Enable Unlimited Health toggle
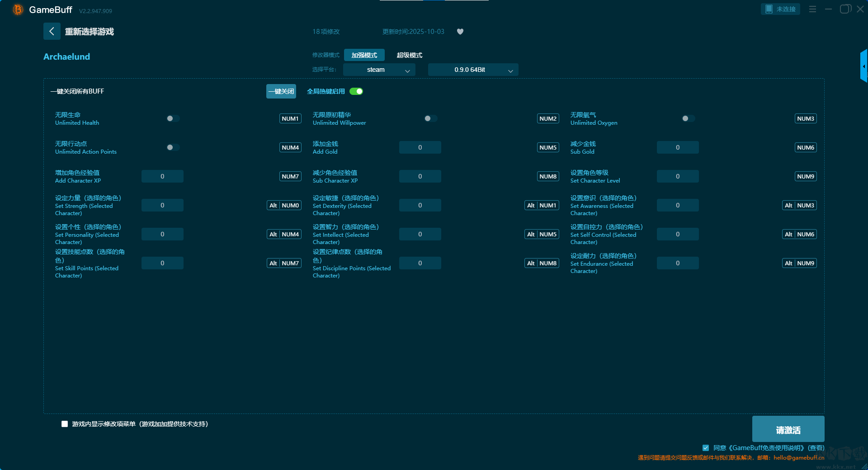 tap(173, 118)
